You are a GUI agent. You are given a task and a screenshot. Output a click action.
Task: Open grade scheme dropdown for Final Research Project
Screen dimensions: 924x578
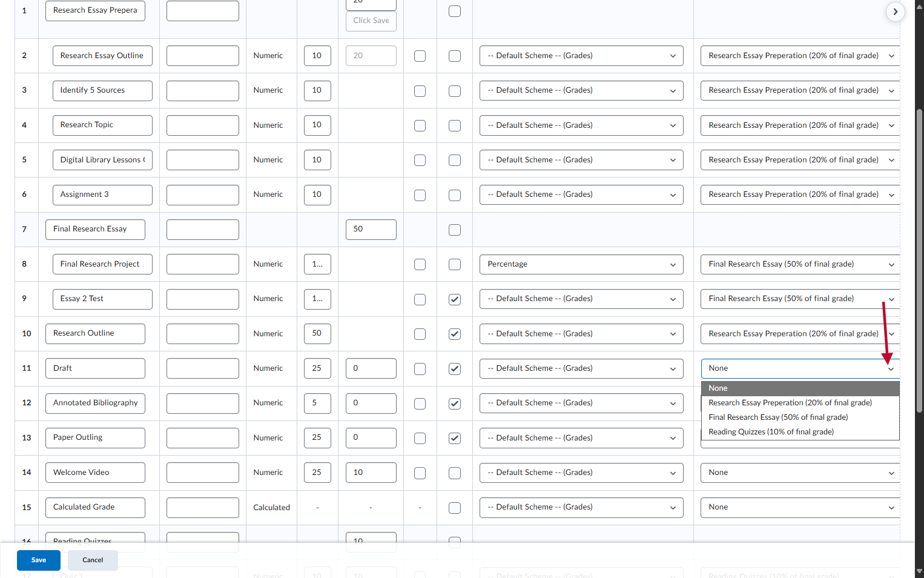coord(581,264)
